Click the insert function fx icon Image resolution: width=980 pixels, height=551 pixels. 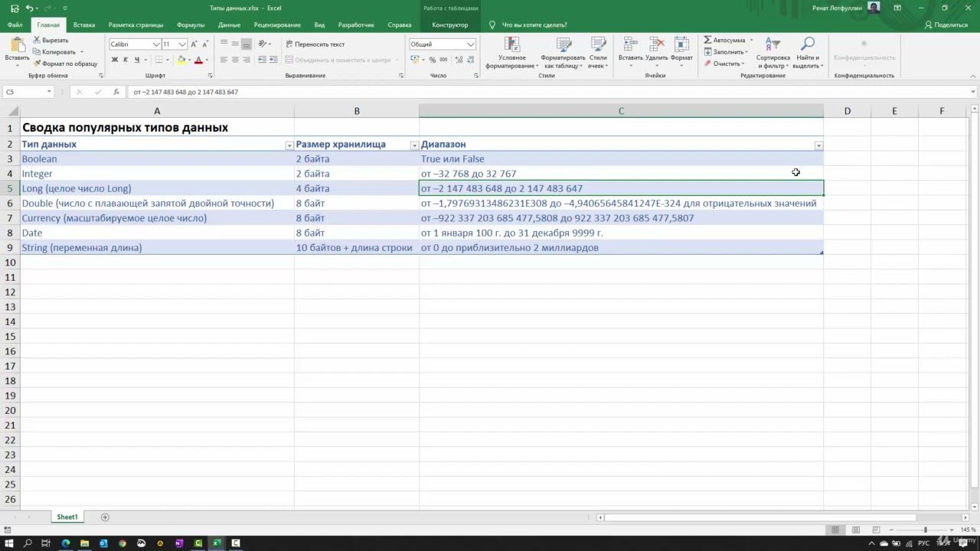click(116, 92)
